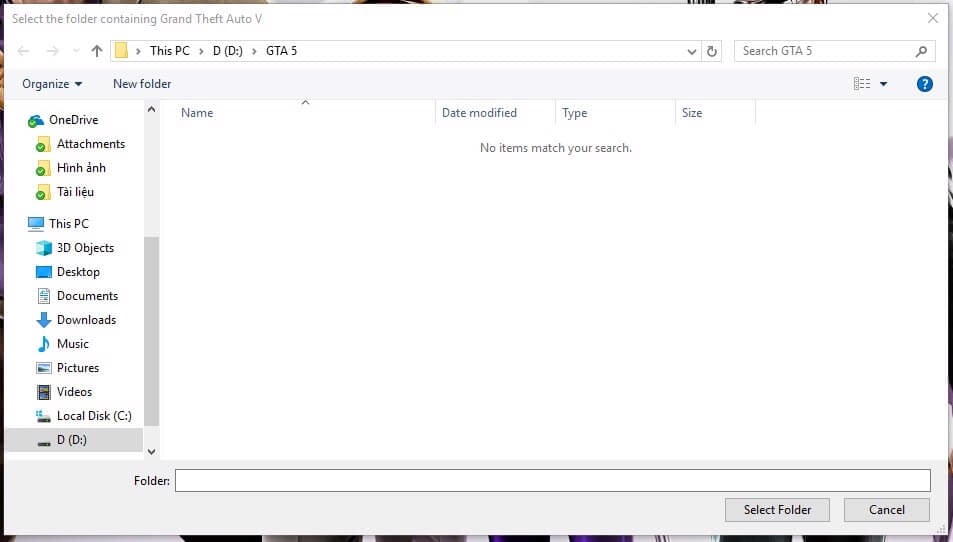Open 3D Objects in the sidebar

pyautogui.click(x=85, y=248)
